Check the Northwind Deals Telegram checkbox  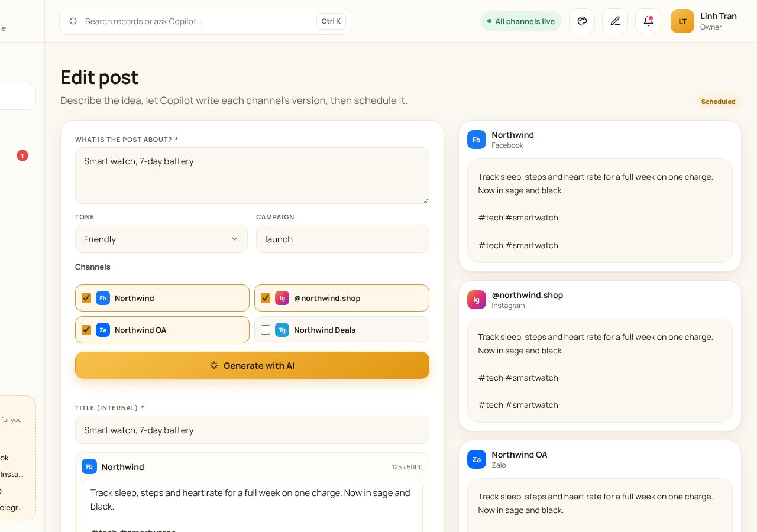pos(266,330)
